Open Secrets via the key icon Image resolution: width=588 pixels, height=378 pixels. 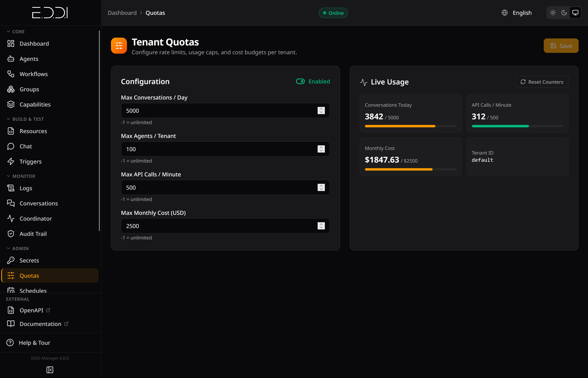(11, 260)
